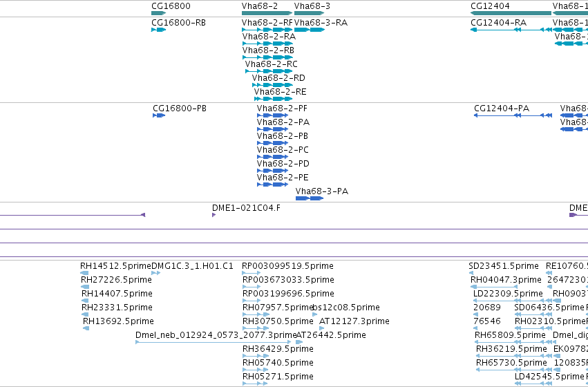588x387 pixels.
Task: Select transcript Vha68-2-RE label
Action: 280,92
